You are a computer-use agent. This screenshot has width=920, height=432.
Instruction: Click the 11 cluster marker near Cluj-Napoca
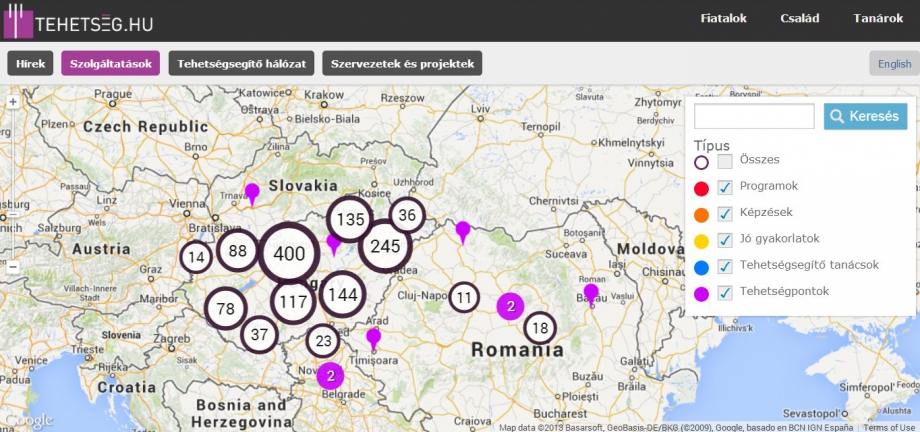point(464,297)
